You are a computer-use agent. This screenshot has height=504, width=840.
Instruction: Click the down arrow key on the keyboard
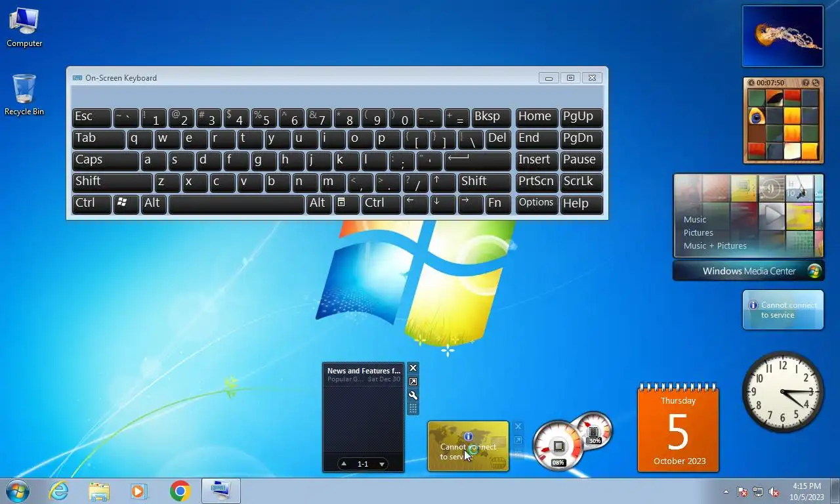[443, 203]
